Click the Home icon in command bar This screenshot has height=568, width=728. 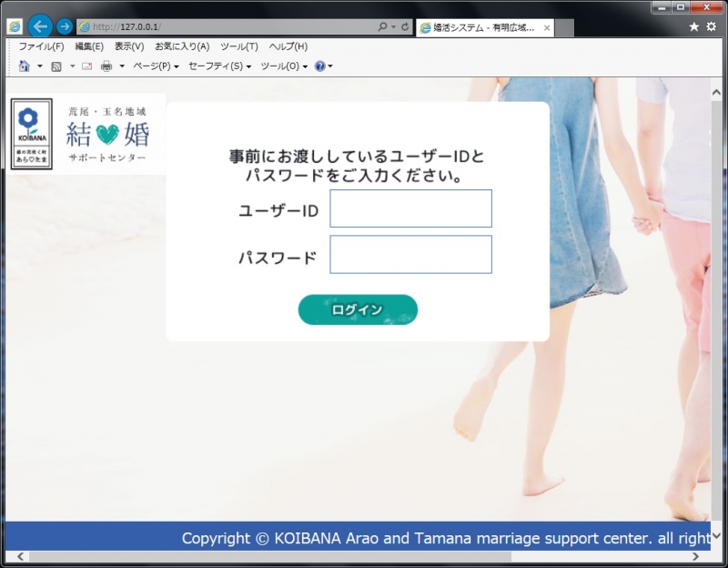pos(25,66)
